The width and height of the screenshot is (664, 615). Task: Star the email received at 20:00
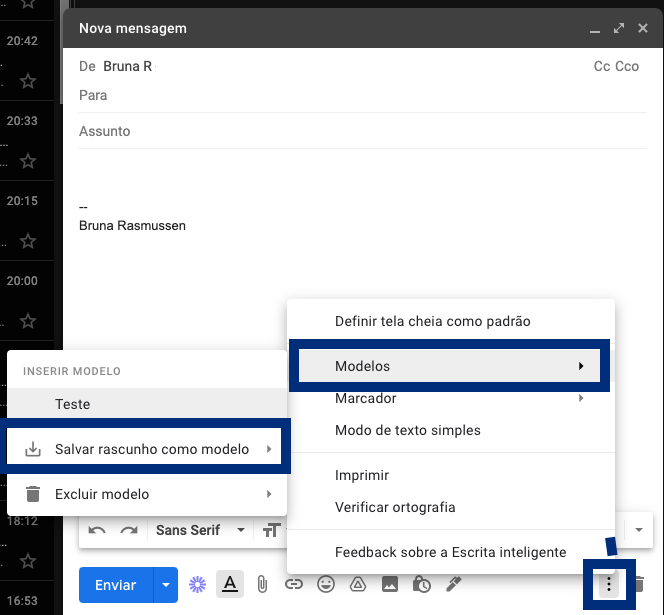coord(28,321)
